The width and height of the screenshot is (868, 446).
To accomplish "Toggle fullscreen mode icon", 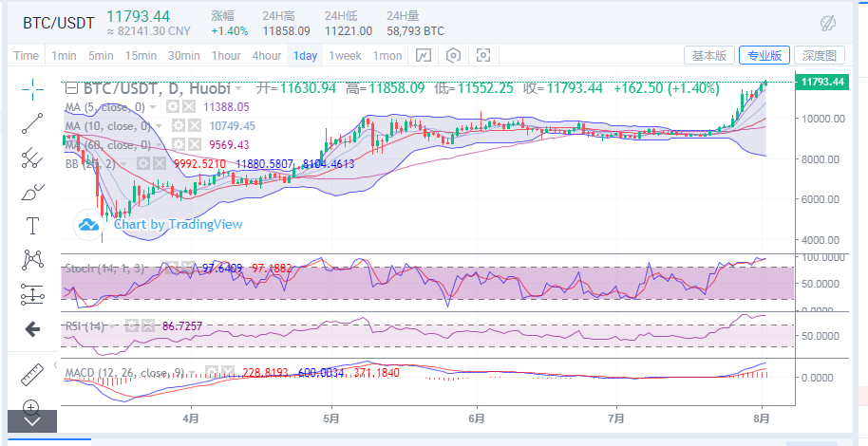I will (483, 55).
